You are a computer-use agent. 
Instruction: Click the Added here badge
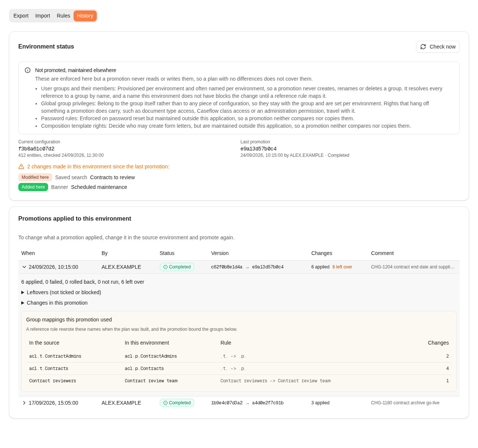pyautogui.click(x=33, y=187)
